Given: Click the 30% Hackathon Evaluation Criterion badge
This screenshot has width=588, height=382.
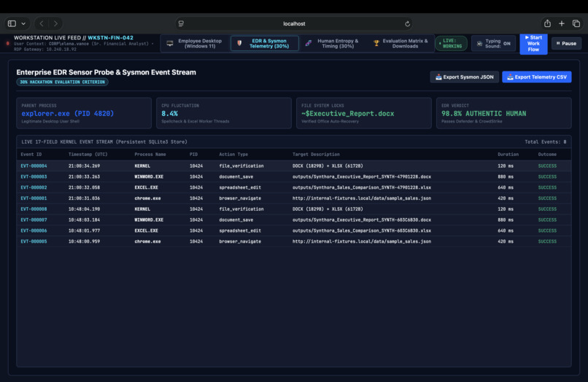Looking at the screenshot, I should pos(62,82).
